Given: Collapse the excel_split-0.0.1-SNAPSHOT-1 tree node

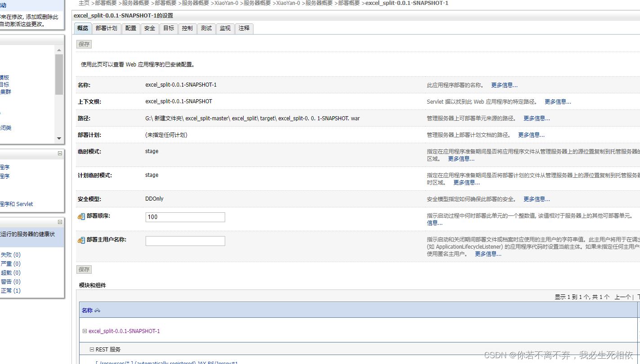Looking at the screenshot, I should (84, 331).
